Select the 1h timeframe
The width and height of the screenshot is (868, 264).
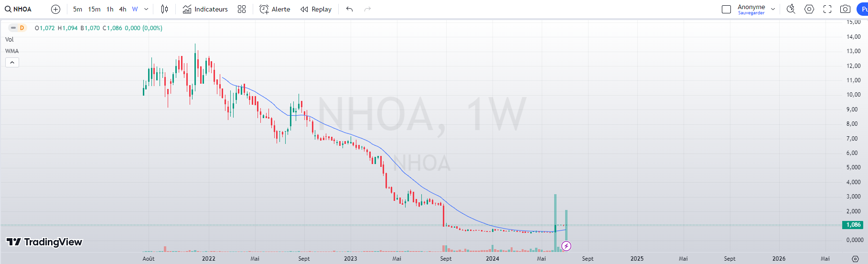(110, 9)
